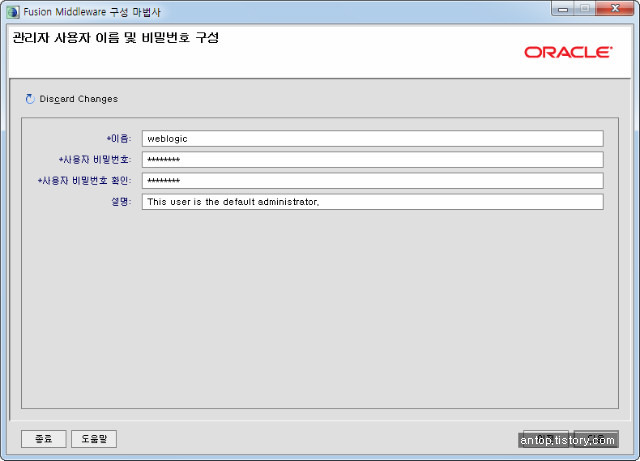This screenshot has width=640, height=461.
Task: Click the Discard Changes label
Action: 78,99
